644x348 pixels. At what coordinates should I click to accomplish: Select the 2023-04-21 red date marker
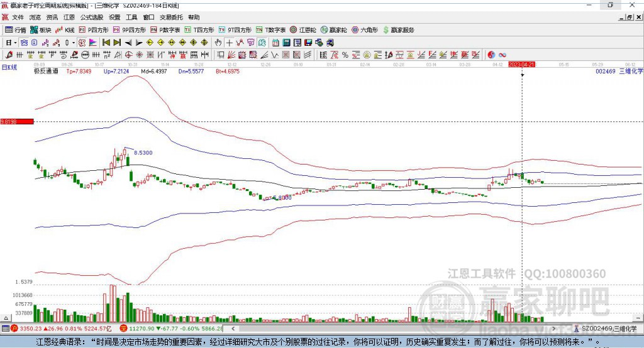[521, 65]
